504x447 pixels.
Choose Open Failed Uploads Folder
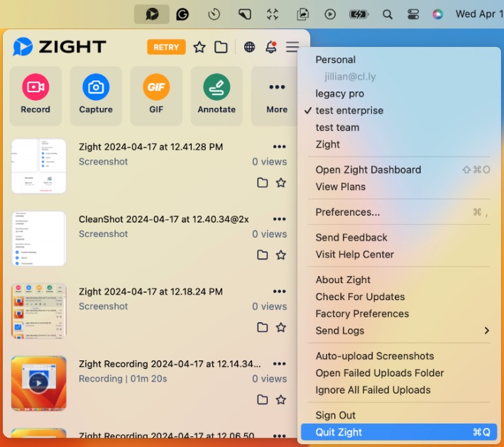pos(399,373)
